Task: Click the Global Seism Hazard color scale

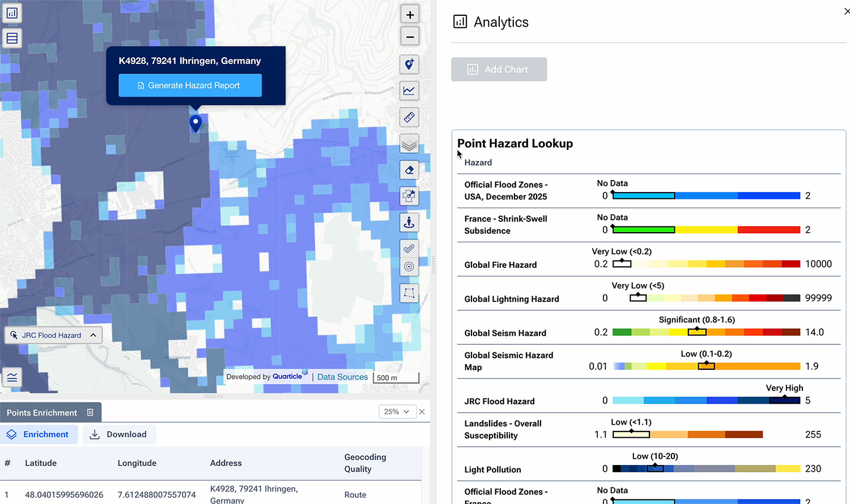Action: pos(706,332)
